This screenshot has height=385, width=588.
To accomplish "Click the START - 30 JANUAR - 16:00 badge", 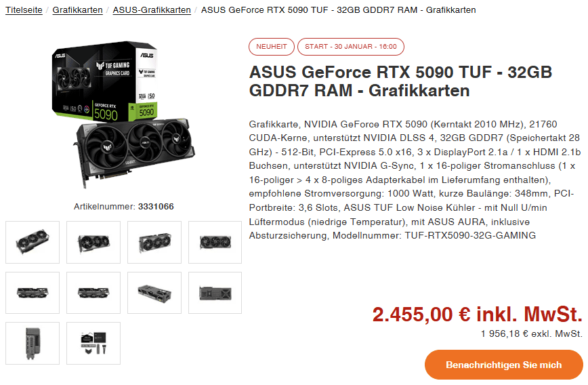I will click(x=351, y=47).
